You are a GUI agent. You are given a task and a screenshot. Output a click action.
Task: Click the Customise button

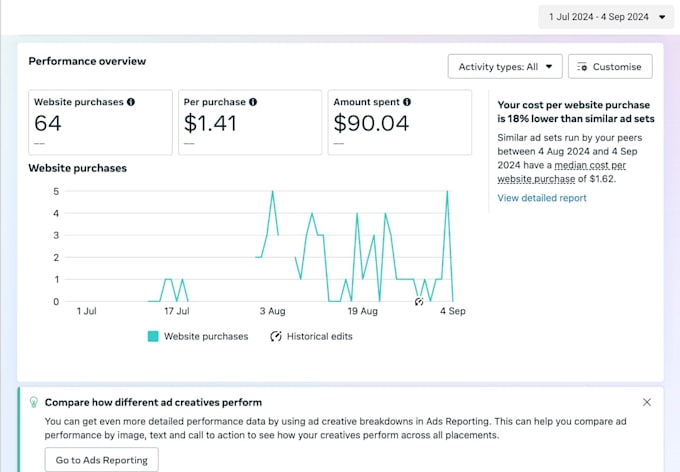coord(610,66)
